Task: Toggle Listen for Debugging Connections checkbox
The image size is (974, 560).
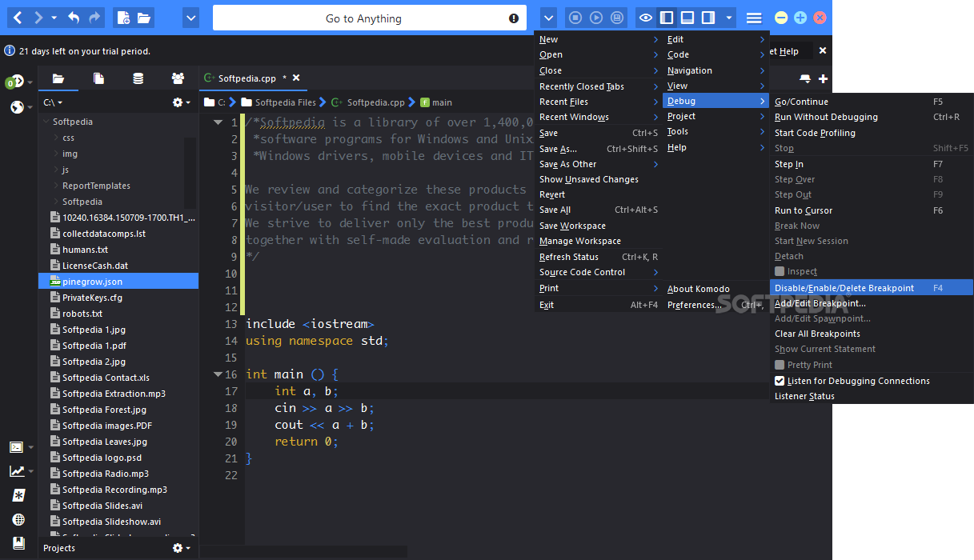Action: pyautogui.click(x=780, y=381)
